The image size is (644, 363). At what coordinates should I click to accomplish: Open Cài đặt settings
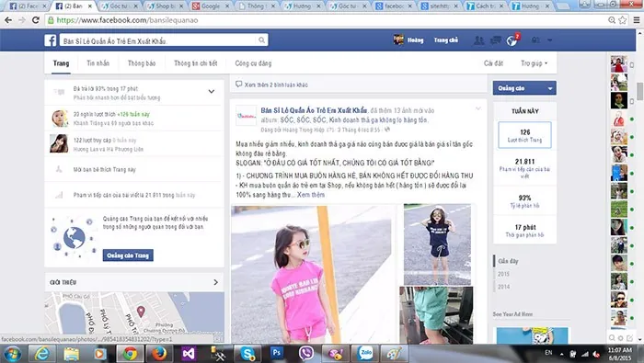click(x=493, y=63)
